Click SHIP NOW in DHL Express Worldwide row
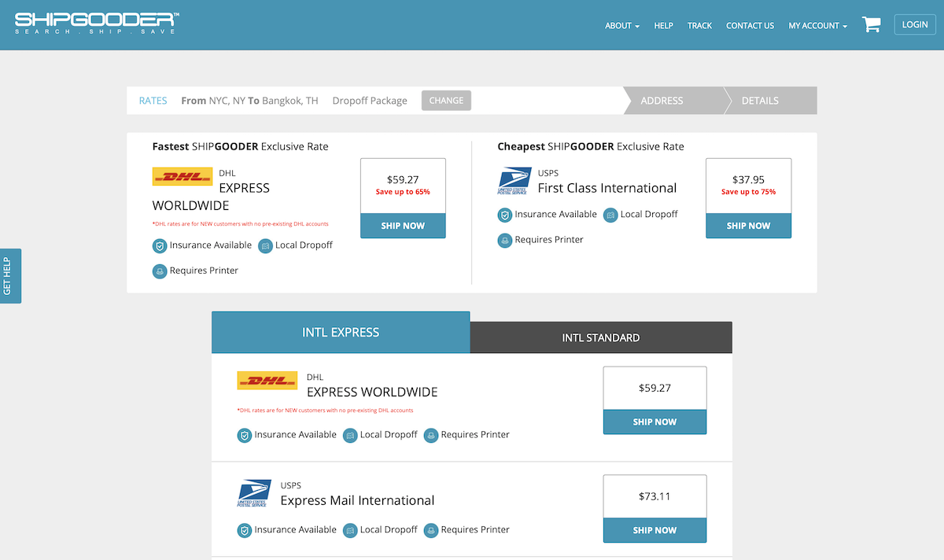Viewport: 944px width, 560px height. click(x=655, y=422)
